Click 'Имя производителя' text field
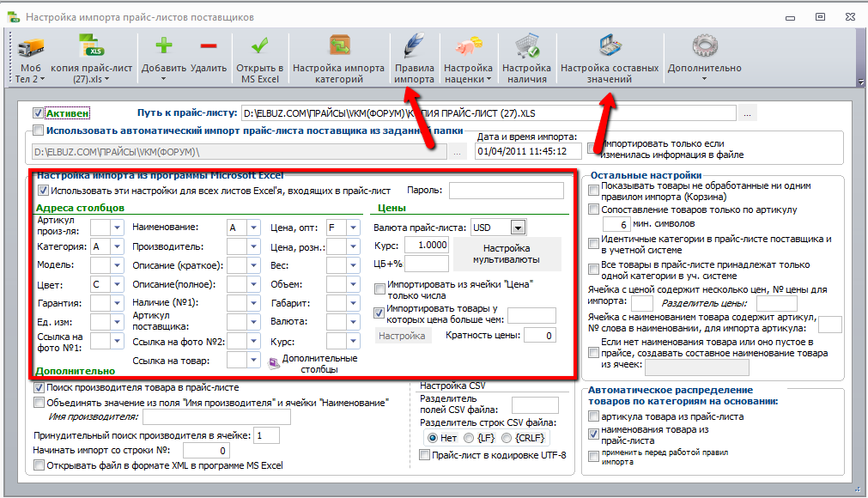Image resolution: width=868 pixels, height=498 pixels. [216, 416]
